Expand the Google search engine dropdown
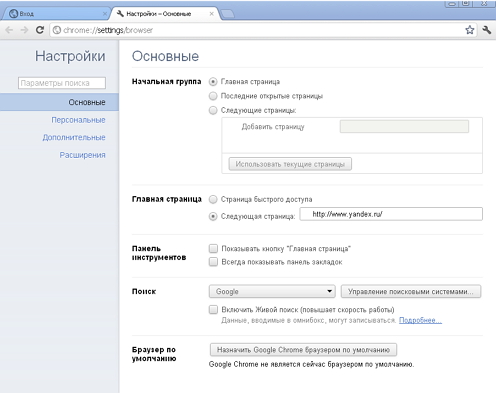 (272, 291)
